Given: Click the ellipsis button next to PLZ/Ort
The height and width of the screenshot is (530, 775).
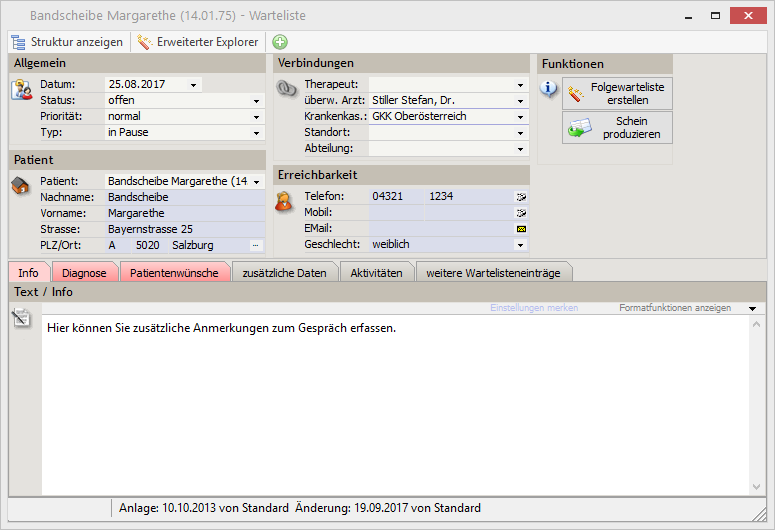Looking at the screenshot, I should tap(255, 245).
